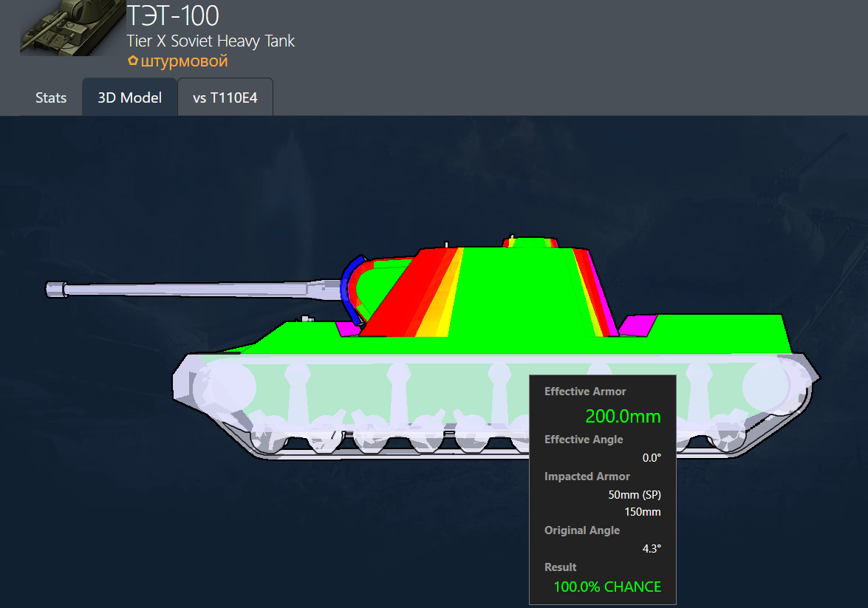Click the Original Angle 4.3° value
The height and width of the screenshot is (608, 868).
click(652, 548)
